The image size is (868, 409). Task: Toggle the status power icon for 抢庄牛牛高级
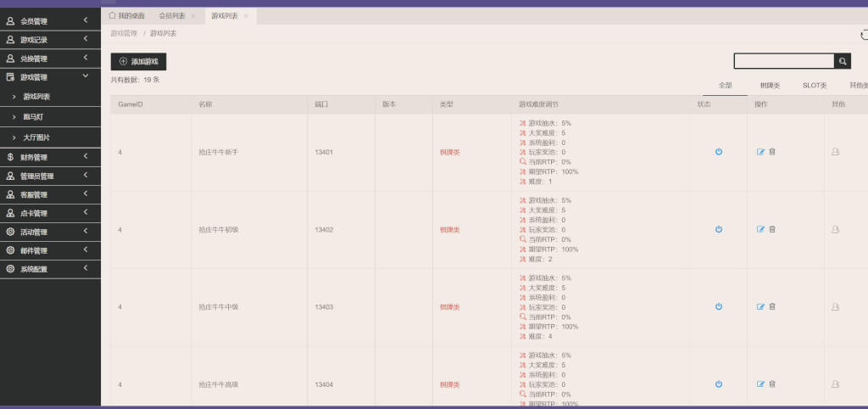719,384
